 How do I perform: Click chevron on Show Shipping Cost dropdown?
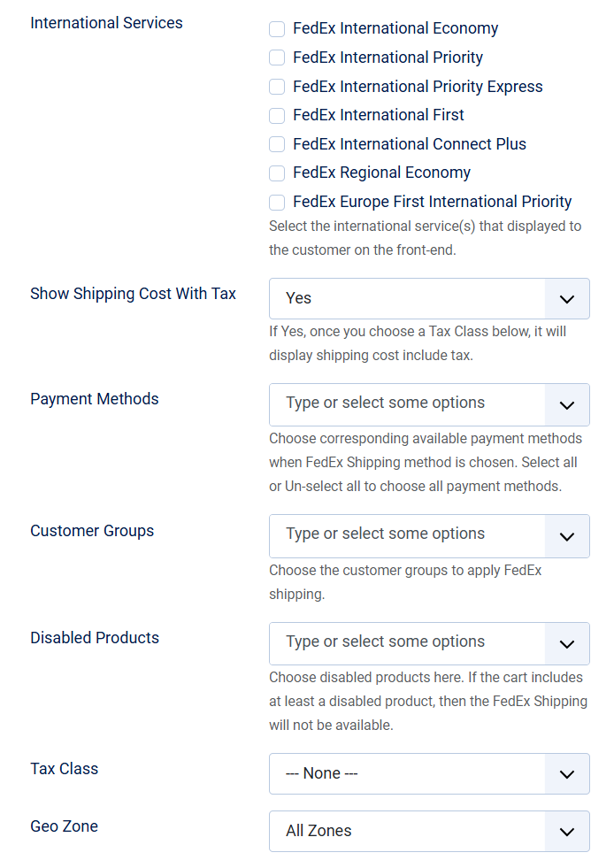click(567, 299)
